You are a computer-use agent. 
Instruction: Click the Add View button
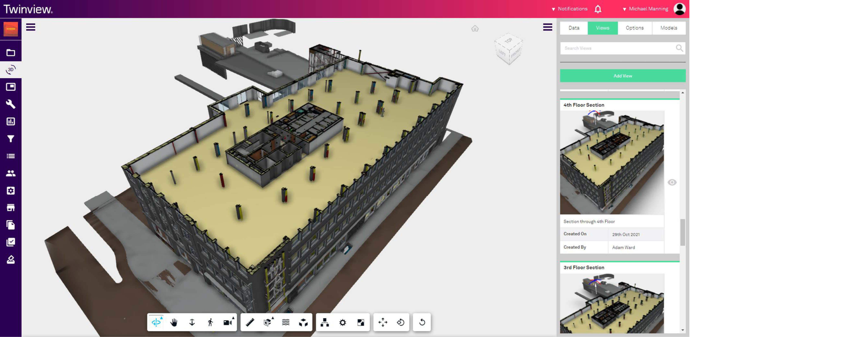(623, 76)
